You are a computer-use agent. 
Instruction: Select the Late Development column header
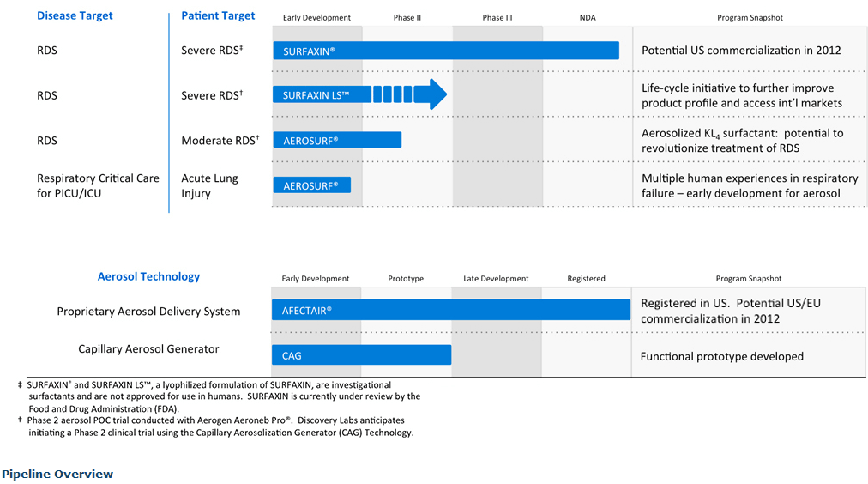tap(496, 279)
